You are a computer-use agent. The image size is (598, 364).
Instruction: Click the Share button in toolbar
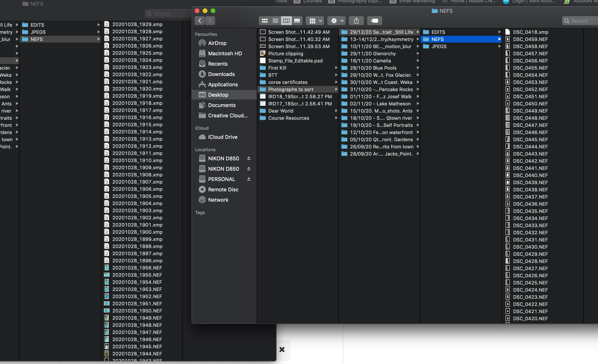click(x=356, y=21)
